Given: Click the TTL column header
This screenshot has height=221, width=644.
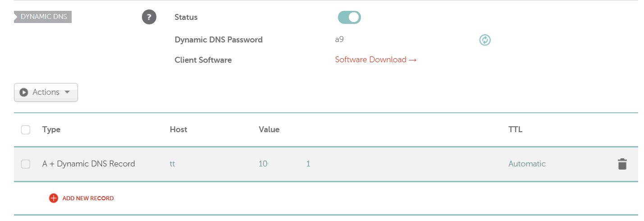Looking at the screenshot, I should coord(516,129).
